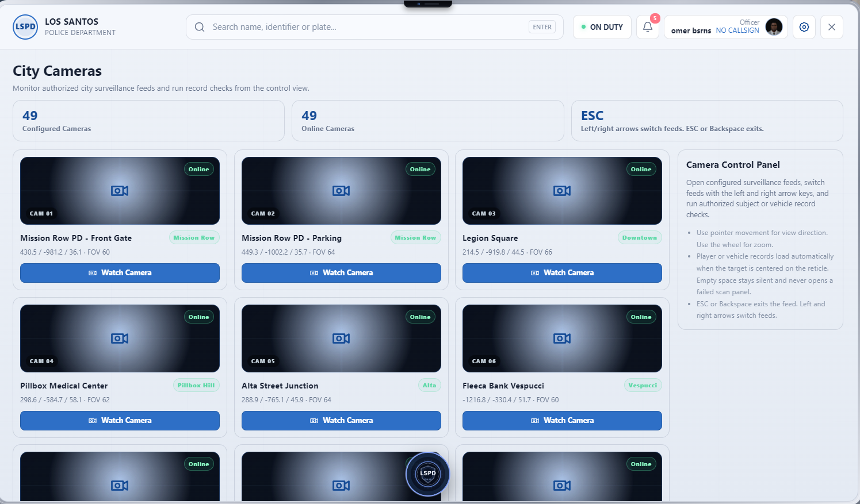Image resolution: width=860 pixels, height=504 pixels.
Task: Click camera icon in CAM 06 preview
Action: [562, 338]
